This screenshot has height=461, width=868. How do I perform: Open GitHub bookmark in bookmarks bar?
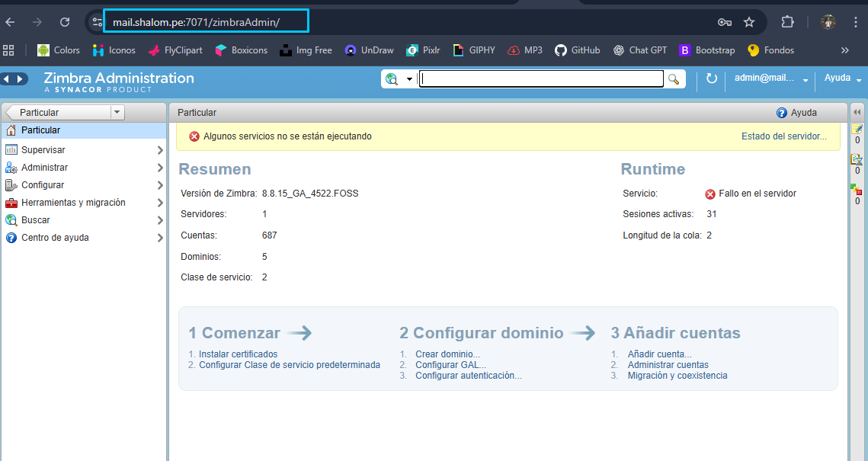(x=577, y=50)
